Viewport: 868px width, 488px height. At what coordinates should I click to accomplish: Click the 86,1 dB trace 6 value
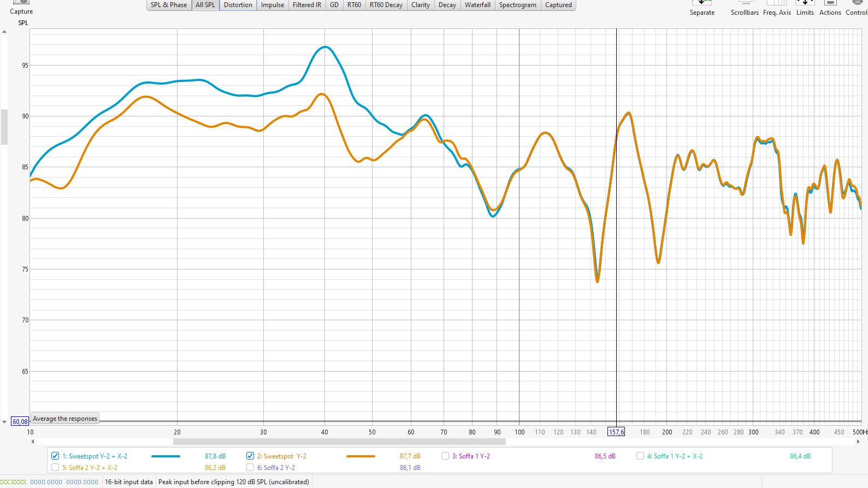[410, 467]
